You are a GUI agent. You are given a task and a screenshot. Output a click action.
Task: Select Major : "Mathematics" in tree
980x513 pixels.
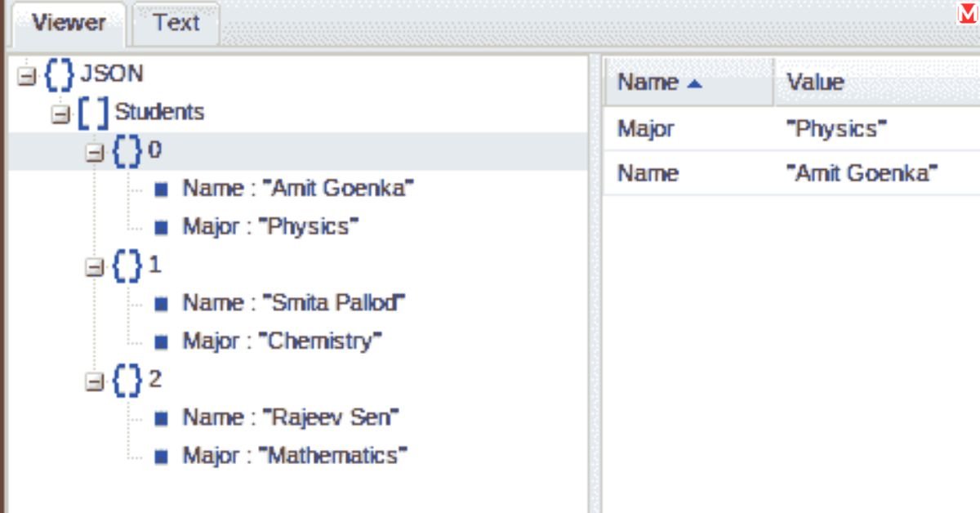(294, 455)
